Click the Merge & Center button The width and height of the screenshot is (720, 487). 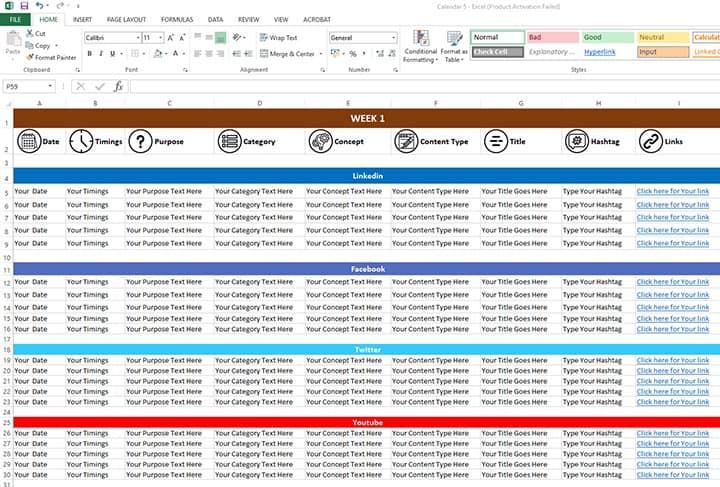pyautogui.click(x=288, y=53)
